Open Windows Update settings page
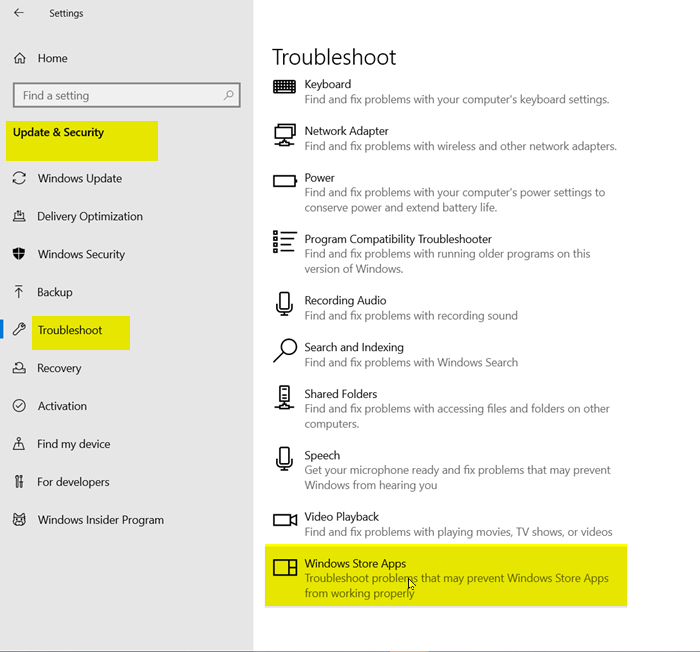Viewport: 700px width, 652px height. pyautogui.click(x=79, y=178)
